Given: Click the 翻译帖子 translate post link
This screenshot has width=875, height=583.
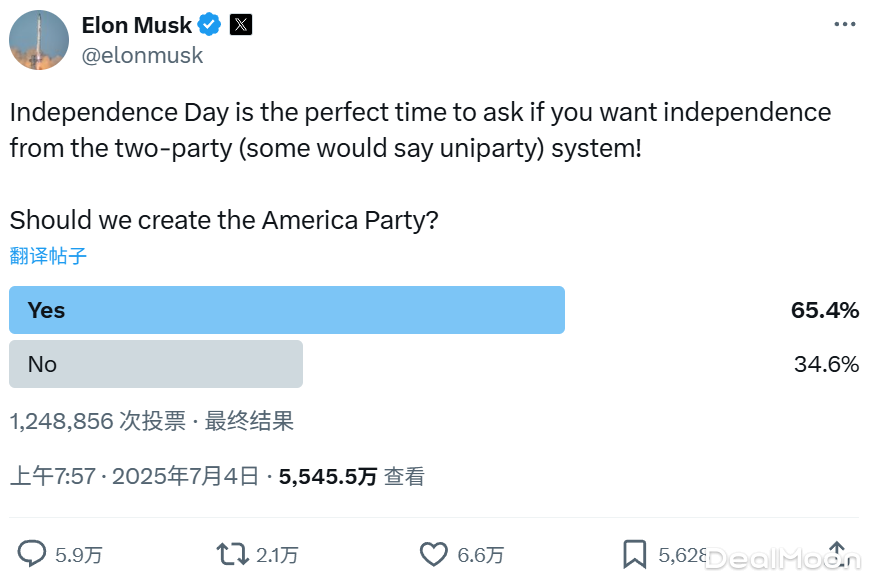Looking at the screenshot, I should click(x=49, y=256).
